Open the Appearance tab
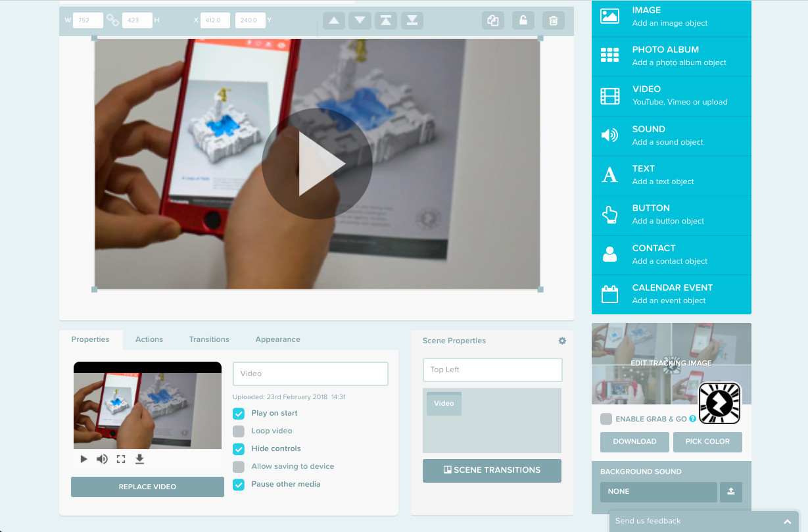The width and height of the screenshot is (808, 532). click(277, 339)
